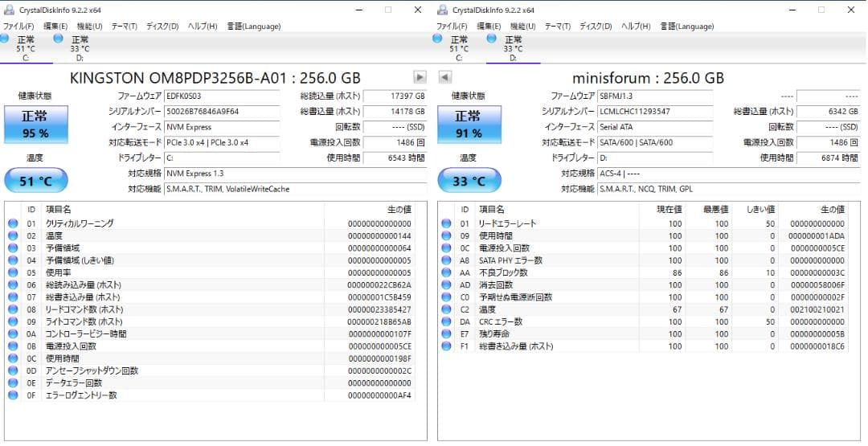
Task: Click status orb for データエラー回数 row
Action: pos(13,383)
